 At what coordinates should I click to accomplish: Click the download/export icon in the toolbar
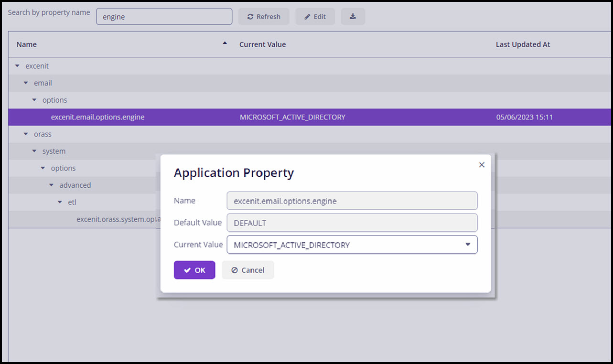coord(353,16)
